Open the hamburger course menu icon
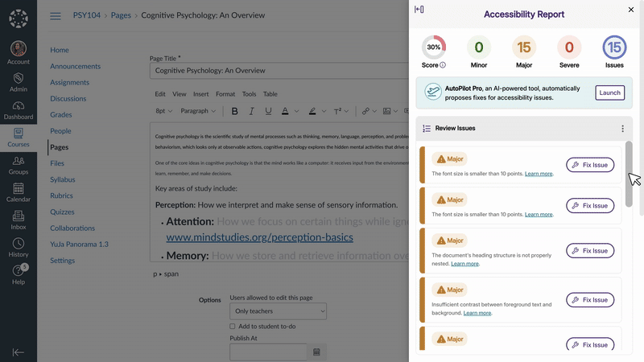 (56, 15)
